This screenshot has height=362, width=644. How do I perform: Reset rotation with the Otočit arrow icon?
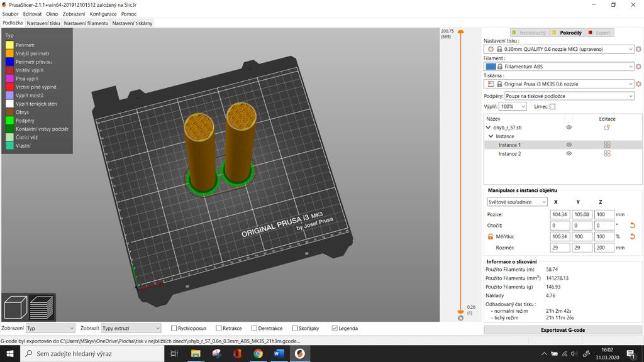point(633,226)
